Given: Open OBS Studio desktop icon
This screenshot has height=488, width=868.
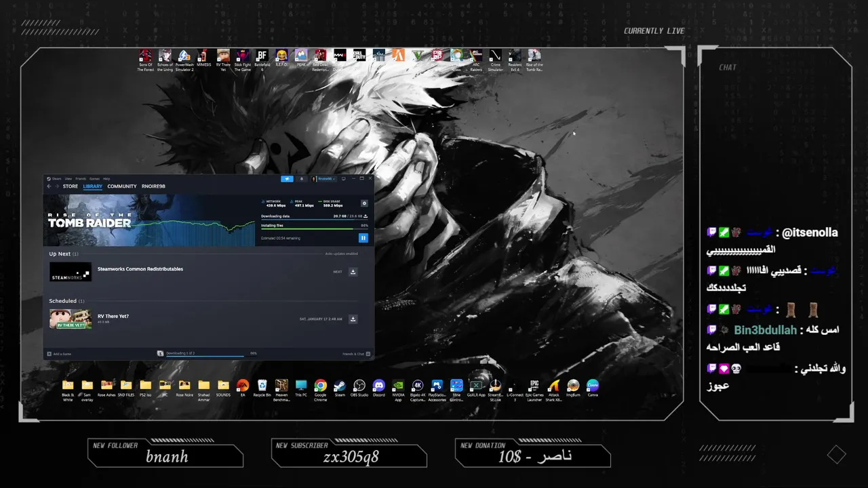Looking at the screenshot, I should click(359, 388).
